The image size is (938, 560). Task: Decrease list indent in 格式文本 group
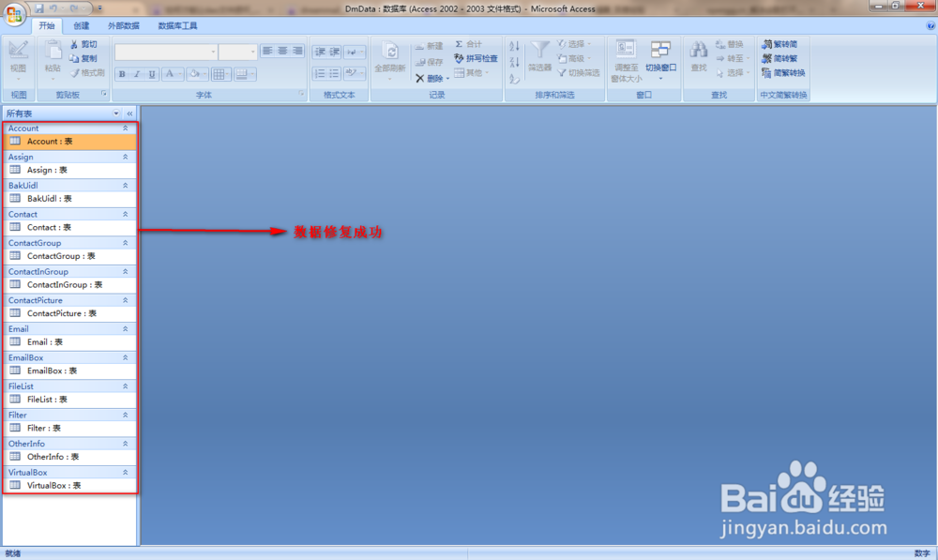(x=320, y=52)
